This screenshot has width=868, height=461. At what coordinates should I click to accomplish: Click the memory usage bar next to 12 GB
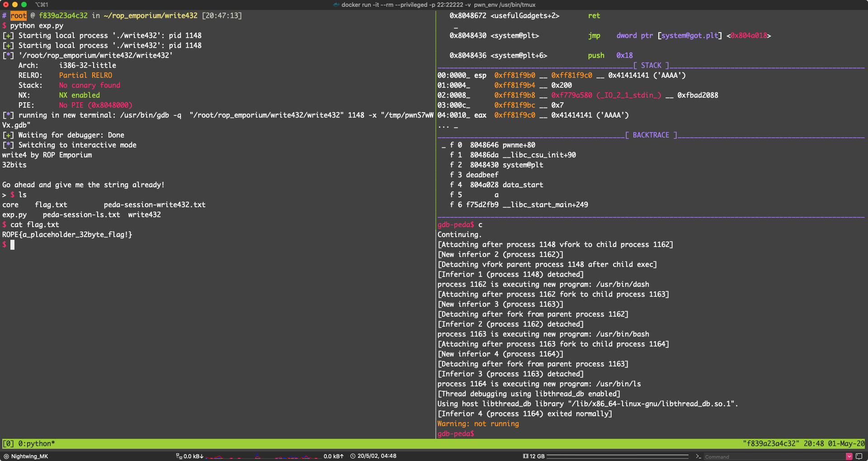tap(618, 456)
